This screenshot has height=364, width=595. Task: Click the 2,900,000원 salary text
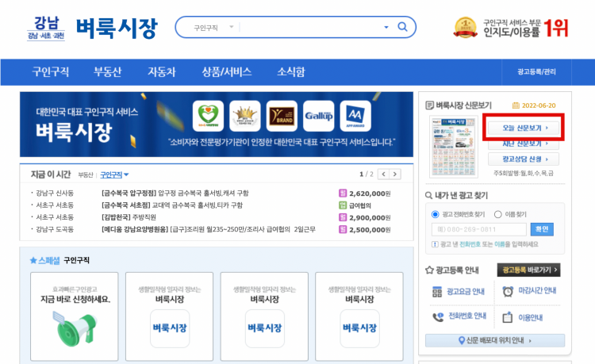click(370, 218)
